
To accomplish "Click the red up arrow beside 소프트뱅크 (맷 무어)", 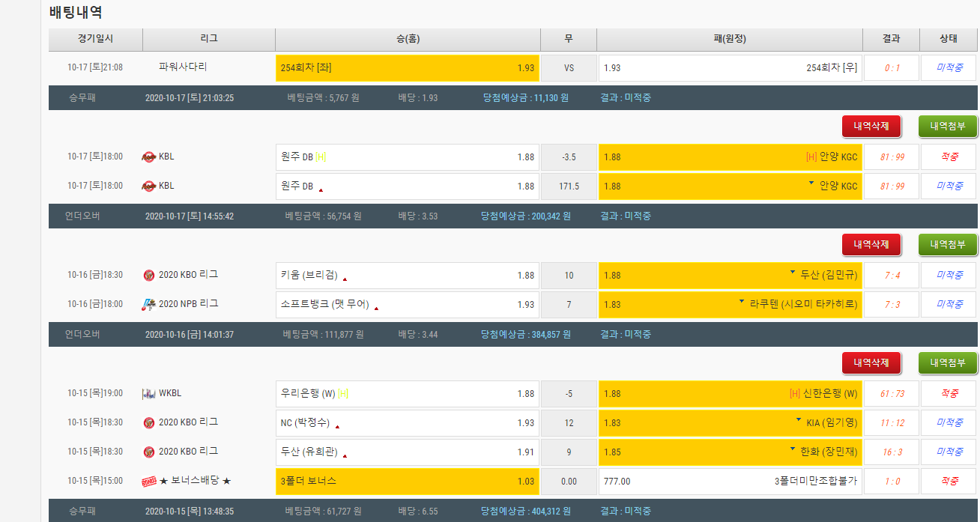I will pos(376,308).
